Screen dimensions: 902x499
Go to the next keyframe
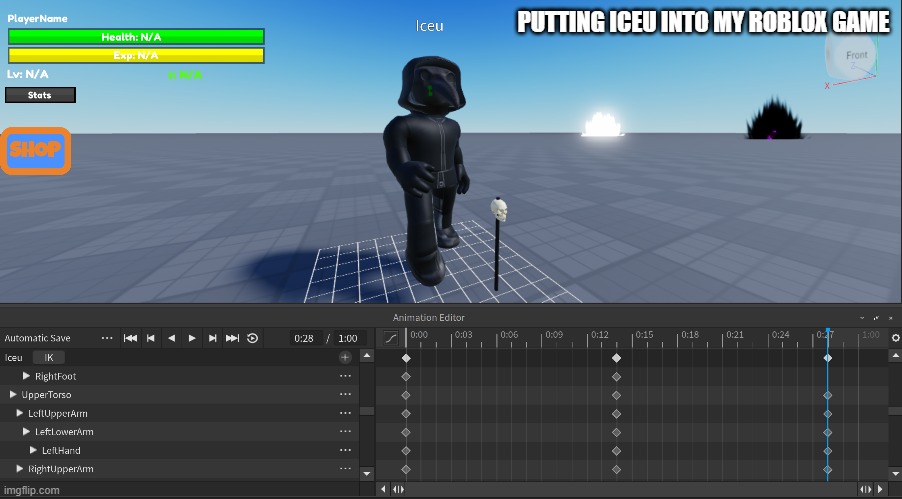pyautogui.click(x=212, y=338)
